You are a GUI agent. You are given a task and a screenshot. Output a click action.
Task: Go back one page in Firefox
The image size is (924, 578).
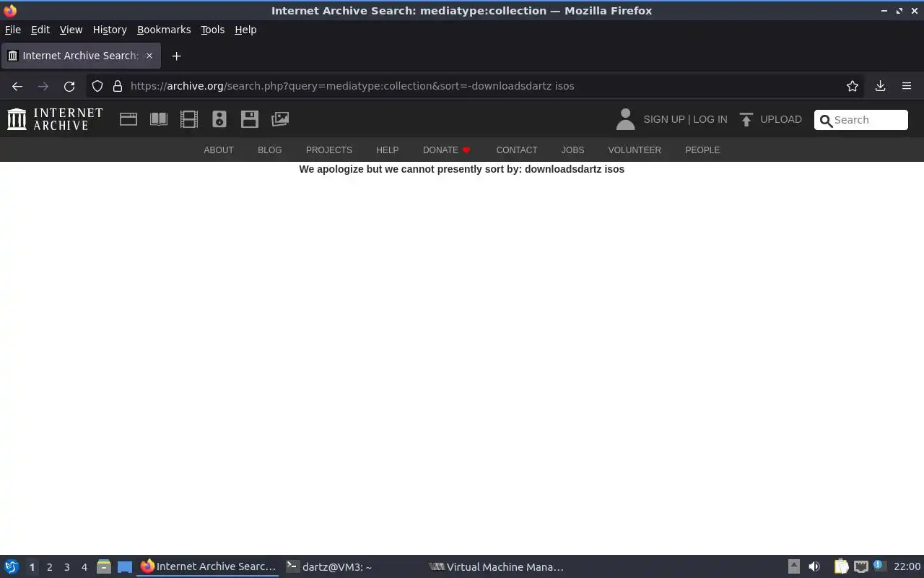17,86
